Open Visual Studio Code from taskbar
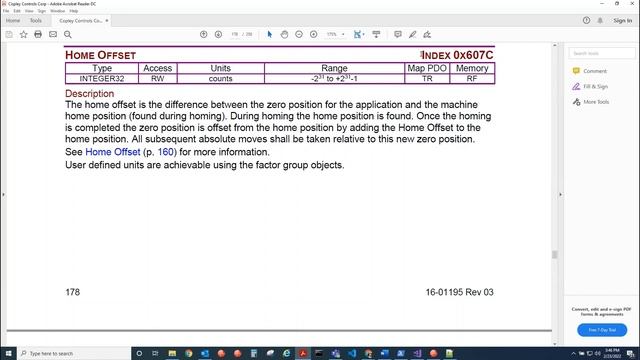The width and height of the screenshot is (640, 360). point(352,353)
